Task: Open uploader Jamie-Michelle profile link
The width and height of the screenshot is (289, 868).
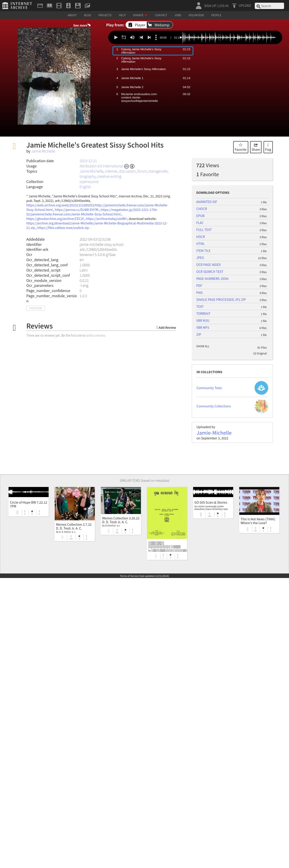Action: 214,433
